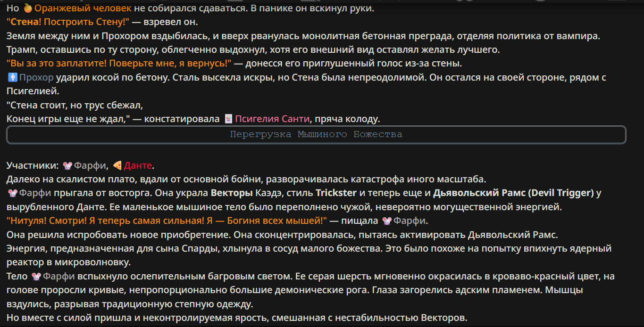Click Фарфи in 'Тело Фарфи вспыхнуло'
This screenshot has height=327, width=644.
[x=59, y=276]
